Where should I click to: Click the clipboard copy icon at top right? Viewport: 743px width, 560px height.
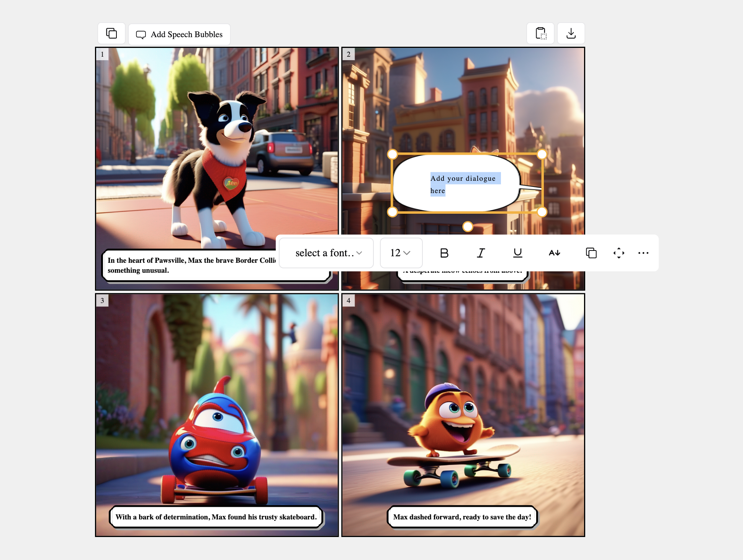pos(540,34)
